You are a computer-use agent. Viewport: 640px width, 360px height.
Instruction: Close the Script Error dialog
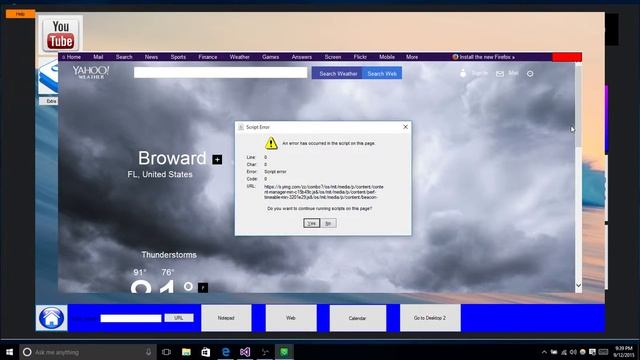405,127
